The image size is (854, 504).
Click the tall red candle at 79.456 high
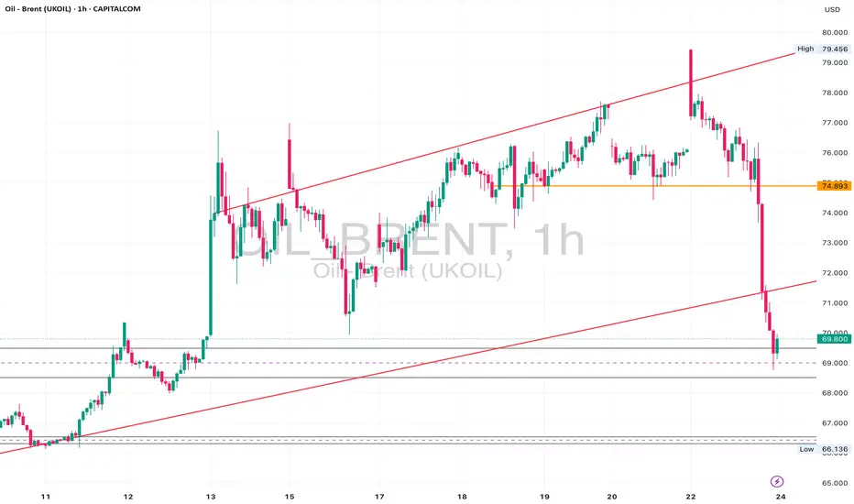pos(691,83)
